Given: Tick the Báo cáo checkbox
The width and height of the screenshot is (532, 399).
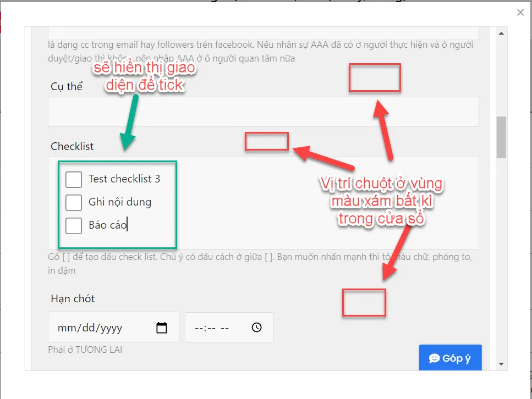Looking at the screenshot, I should coord(74,225).
